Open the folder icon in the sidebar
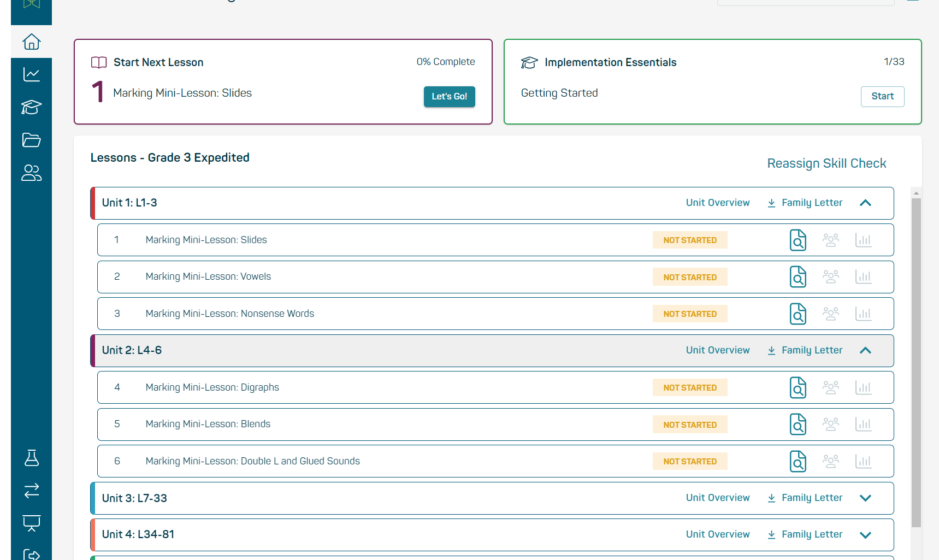The height and width of the screenshot is (560, 939). (x=31, y=140)
